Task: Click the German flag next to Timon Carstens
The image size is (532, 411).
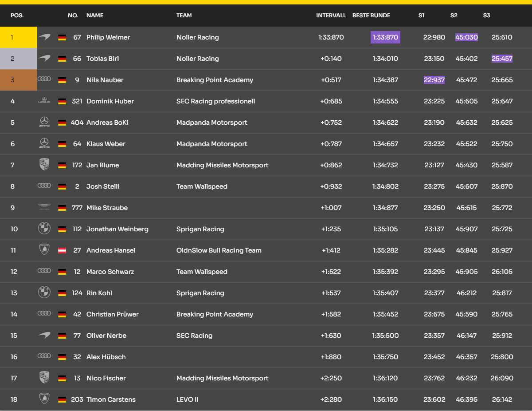Action: tap(62, 400)
